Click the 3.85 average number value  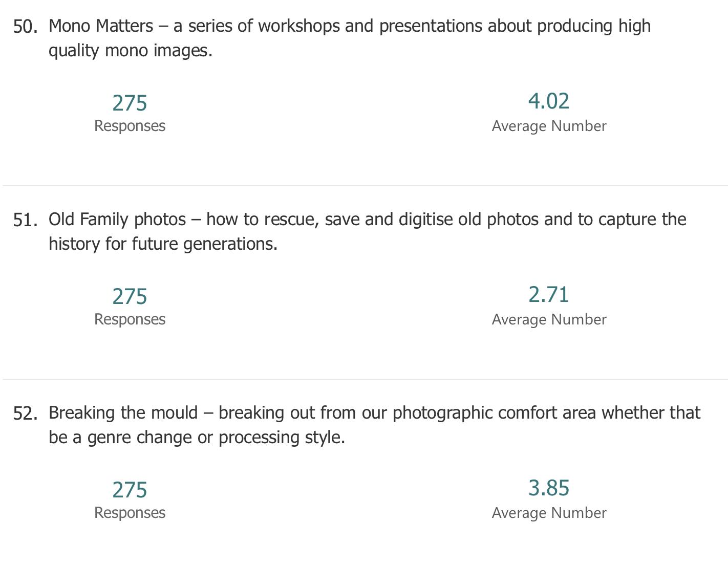coord(549,488)
